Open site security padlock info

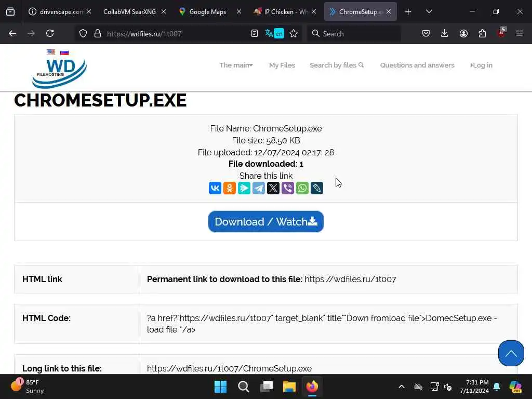tap(98, 34)
